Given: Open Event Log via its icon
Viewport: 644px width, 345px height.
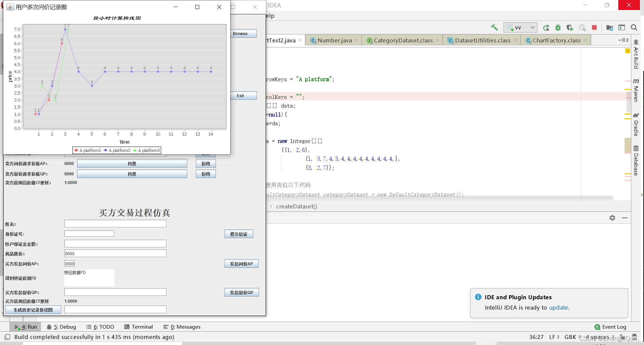Looking at the screenshot, I should click(597, 327).
